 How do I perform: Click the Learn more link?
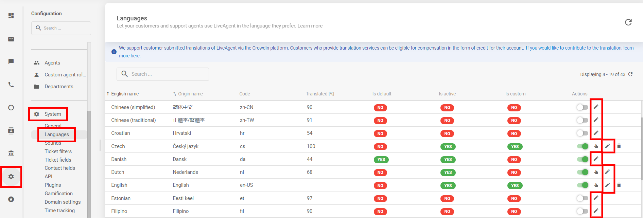click(310, 26)
